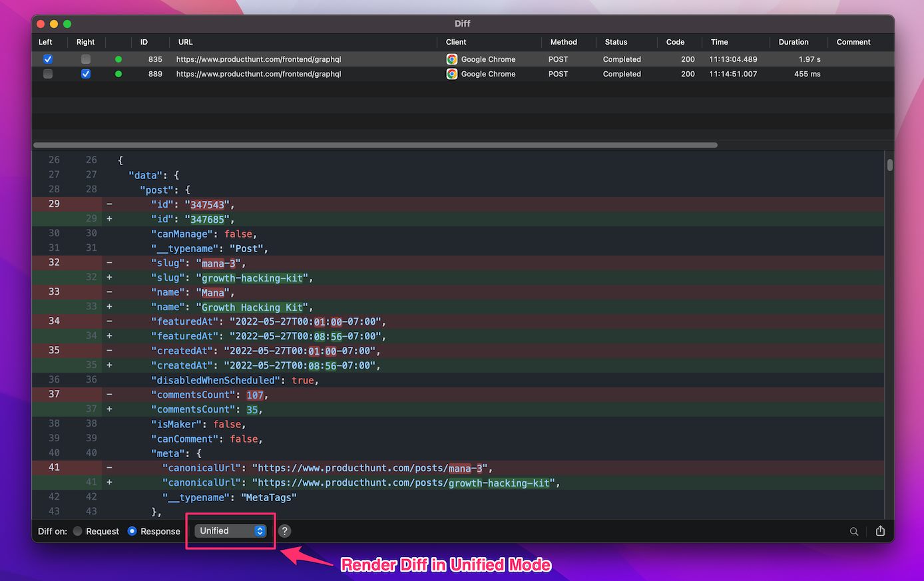Screen dimensions: 924x581
Task: Select the Response radio button
Action: [132, 531]
